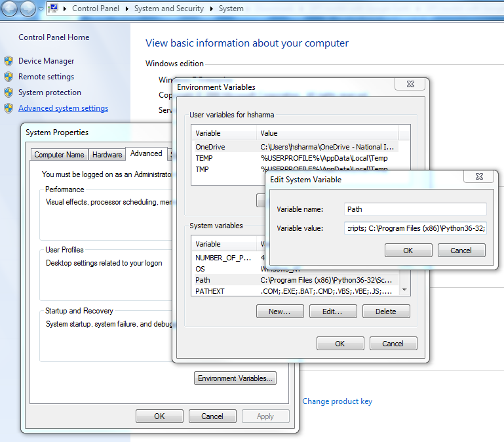Select the Advanced tab
The width and height of the screenshot is (504, 442).
pos(146,153)
